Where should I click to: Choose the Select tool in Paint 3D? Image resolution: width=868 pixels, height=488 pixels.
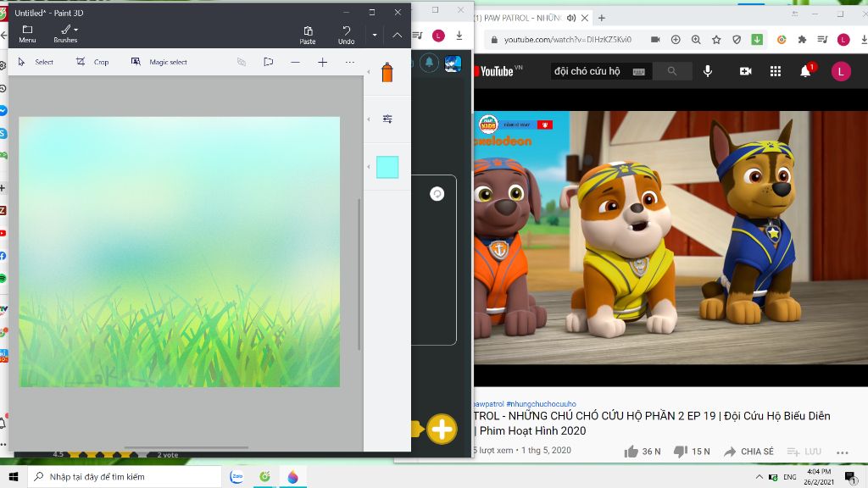coord(36,62)
